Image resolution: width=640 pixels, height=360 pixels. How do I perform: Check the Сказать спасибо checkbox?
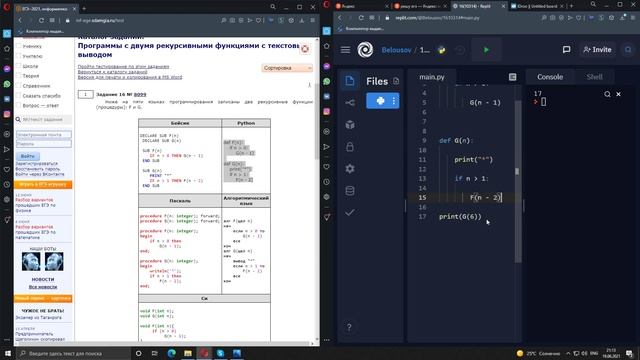pyautogui.click(x=18, y=96)
